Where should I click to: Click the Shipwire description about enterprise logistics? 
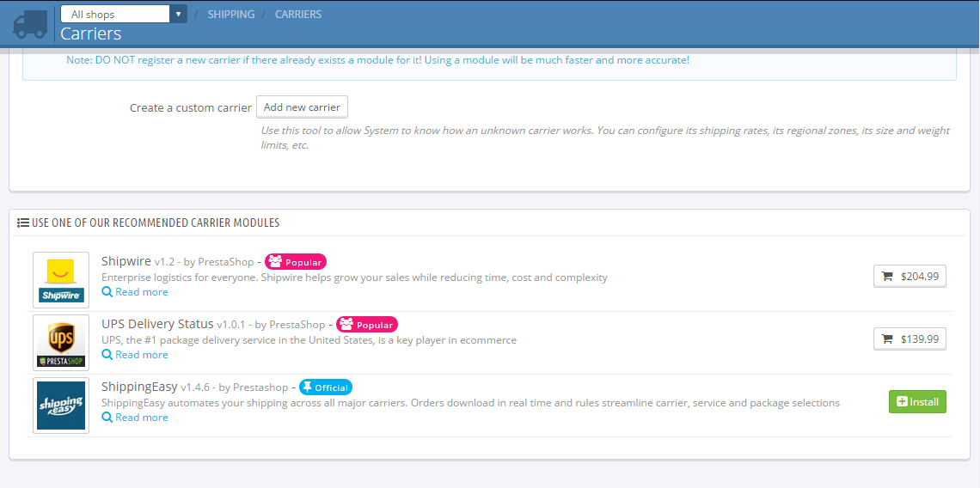[x=354, y=278]
